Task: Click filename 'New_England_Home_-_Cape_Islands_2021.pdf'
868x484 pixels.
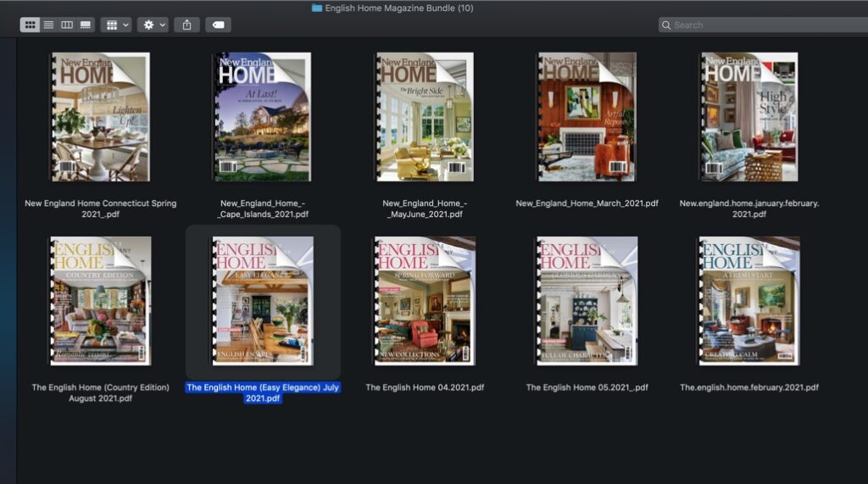Action: 263,209
